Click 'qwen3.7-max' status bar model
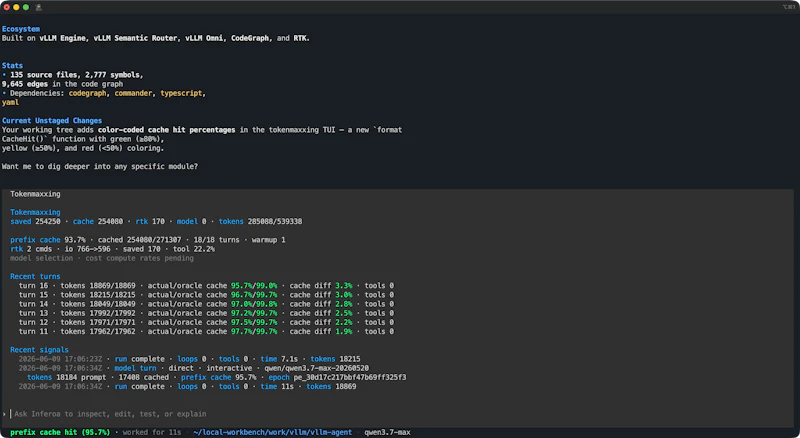The width and height of the screenshot is (800, 438). pos(387,432)
